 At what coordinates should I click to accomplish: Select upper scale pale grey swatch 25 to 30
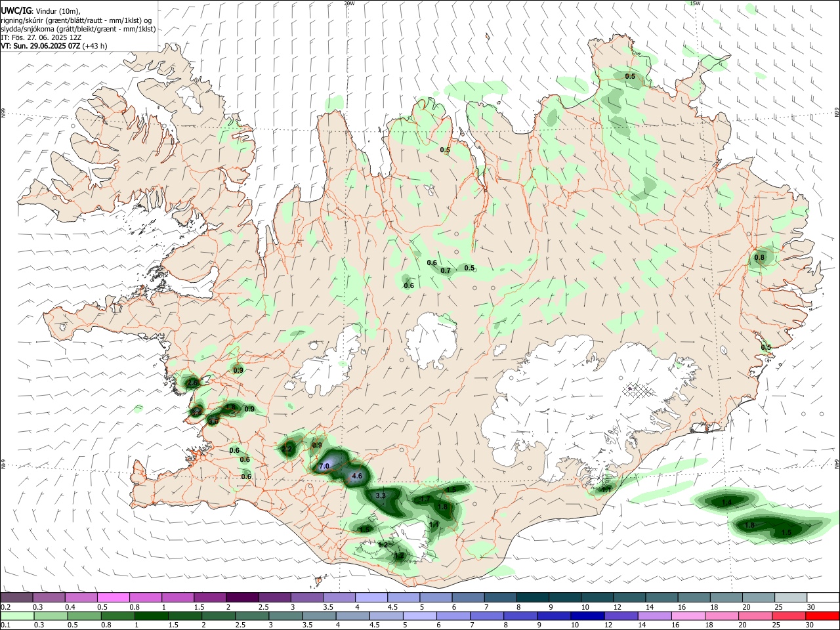tap(791, 598)
